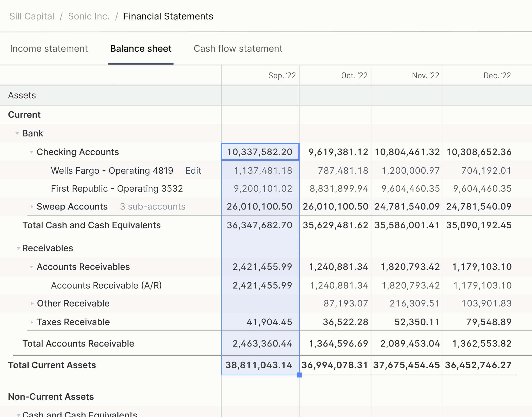The image size is (532, 417).
Task: Go to Sill Capital breadcrumb
Action: 32,16
